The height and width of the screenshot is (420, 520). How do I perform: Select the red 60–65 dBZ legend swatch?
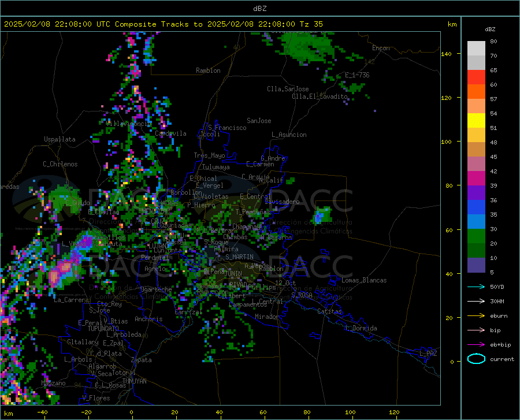click(476, 77)
